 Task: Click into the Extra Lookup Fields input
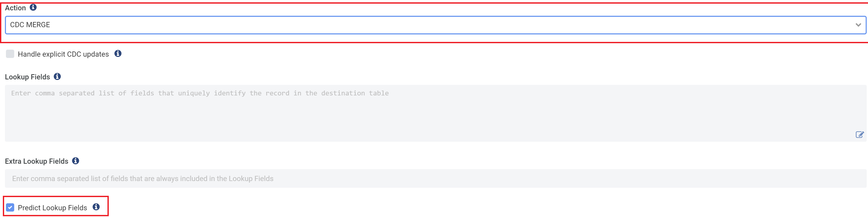pos(435,178)
